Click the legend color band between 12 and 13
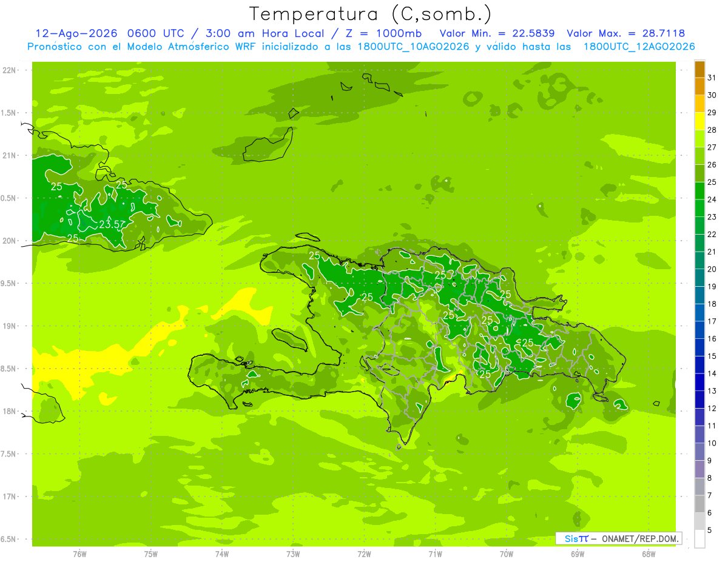Screen dimensions: 728x562 pos(699,400)
